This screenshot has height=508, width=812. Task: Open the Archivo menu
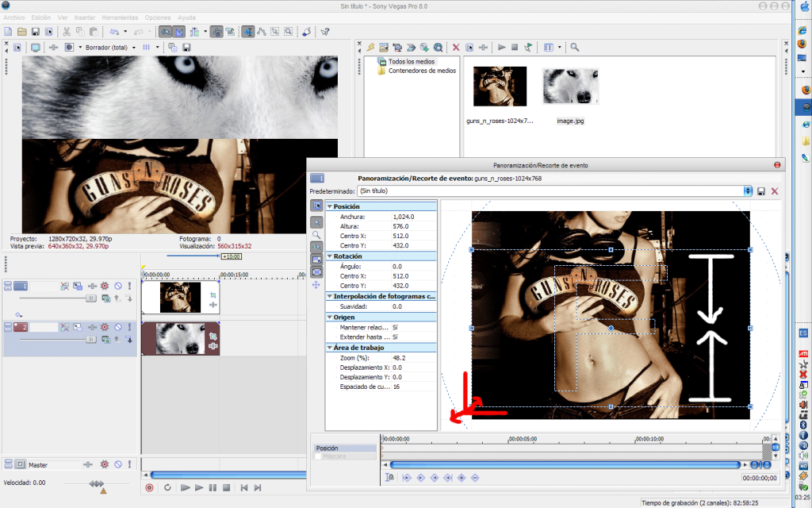click(14, 17)
